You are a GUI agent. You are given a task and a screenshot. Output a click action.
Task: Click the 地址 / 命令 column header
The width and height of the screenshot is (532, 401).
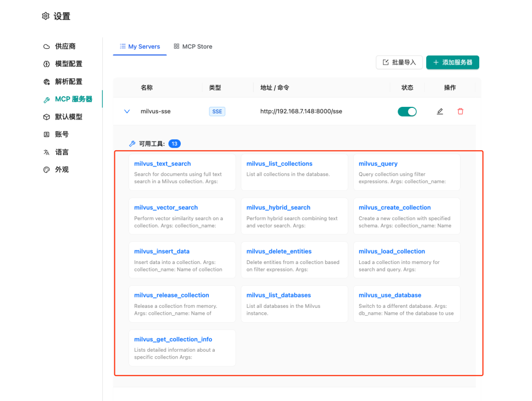coord(274,88)
